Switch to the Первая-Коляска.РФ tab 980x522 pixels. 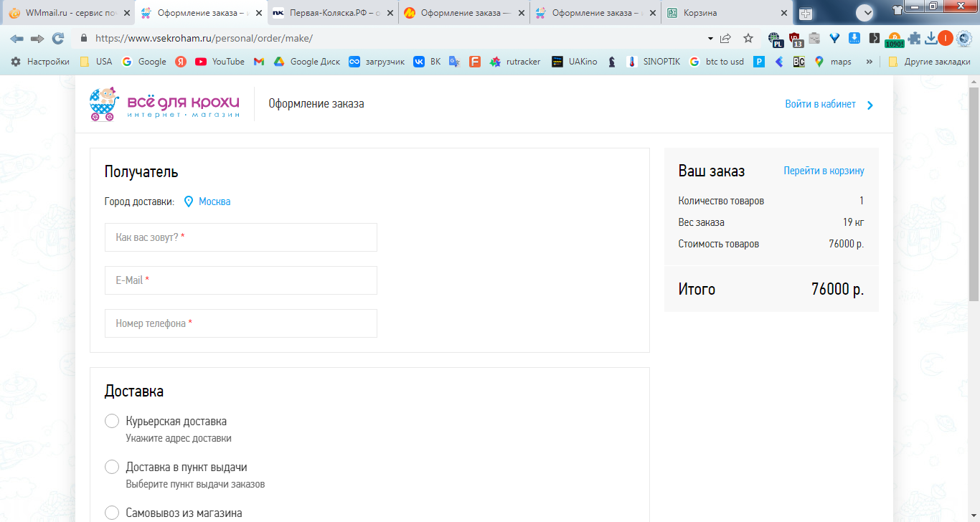[331, 13]
